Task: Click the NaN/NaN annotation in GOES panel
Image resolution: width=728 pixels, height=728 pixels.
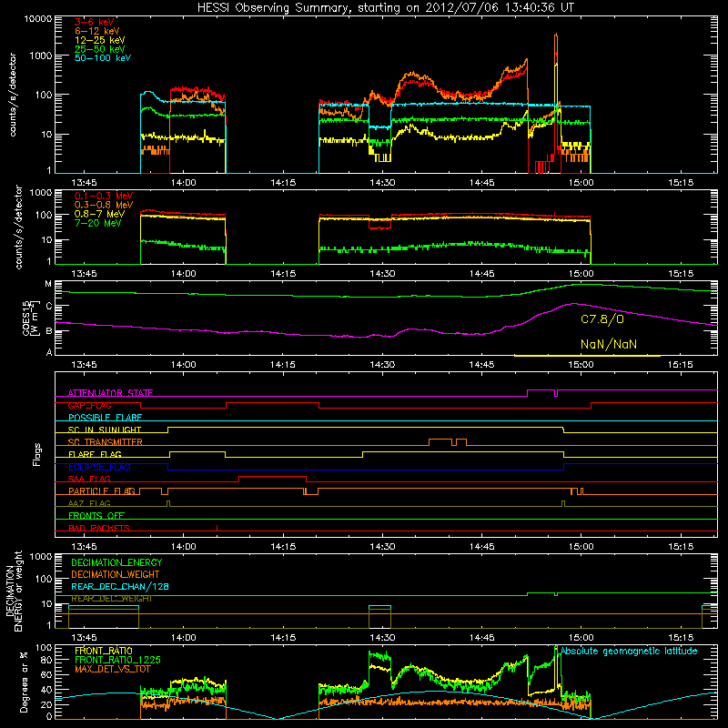Action: pos(608,345)
